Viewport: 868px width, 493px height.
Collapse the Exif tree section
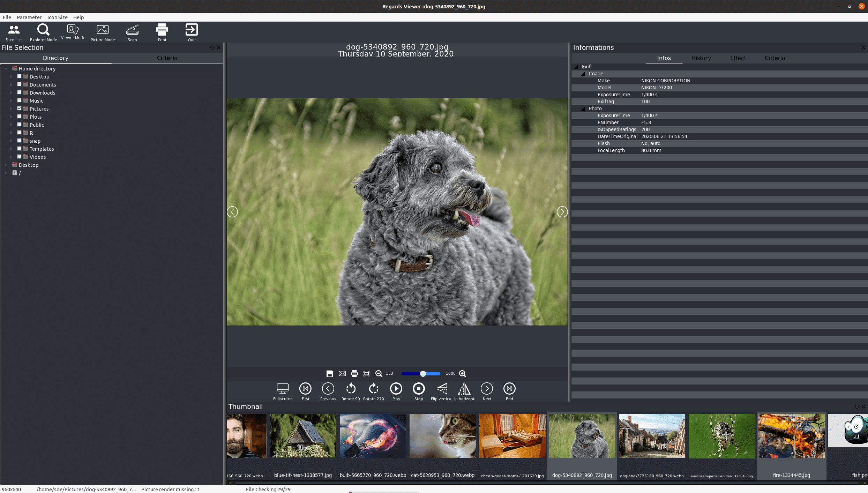pos(576,67)
